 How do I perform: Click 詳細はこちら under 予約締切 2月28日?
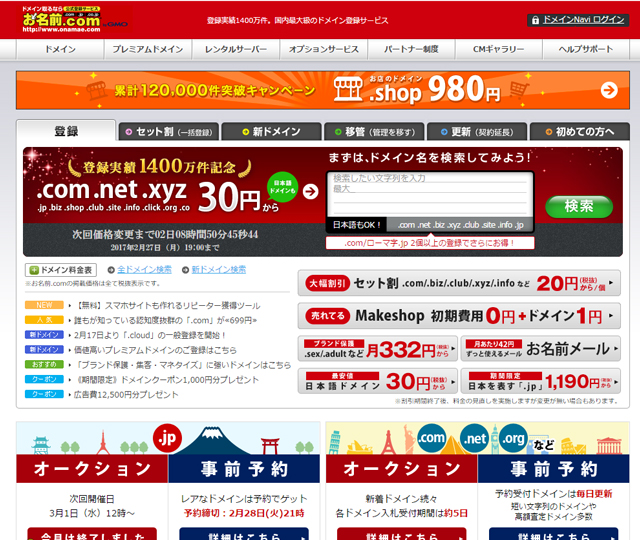point(244,534)
